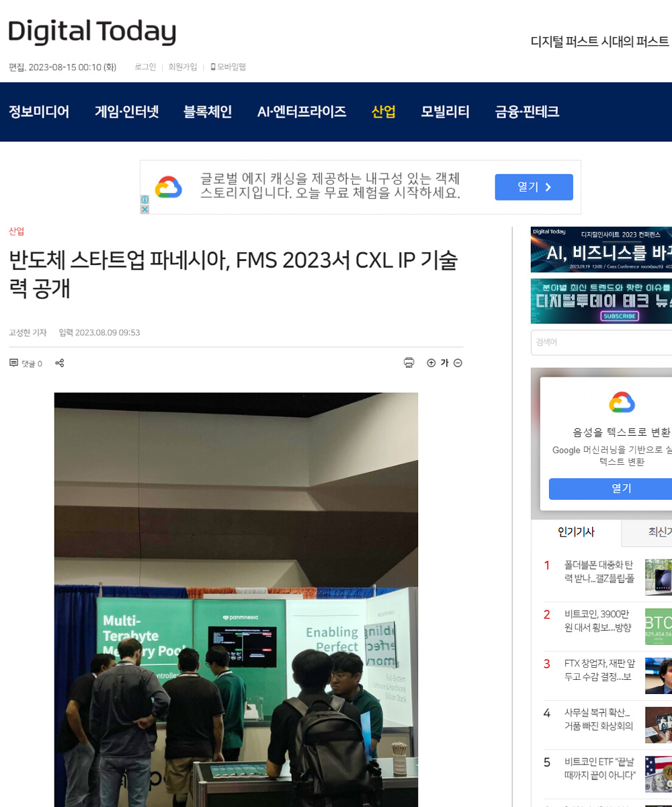Open the 모빌리티 menu
This screenshot has width=672, height=807.
click(446, 112)
